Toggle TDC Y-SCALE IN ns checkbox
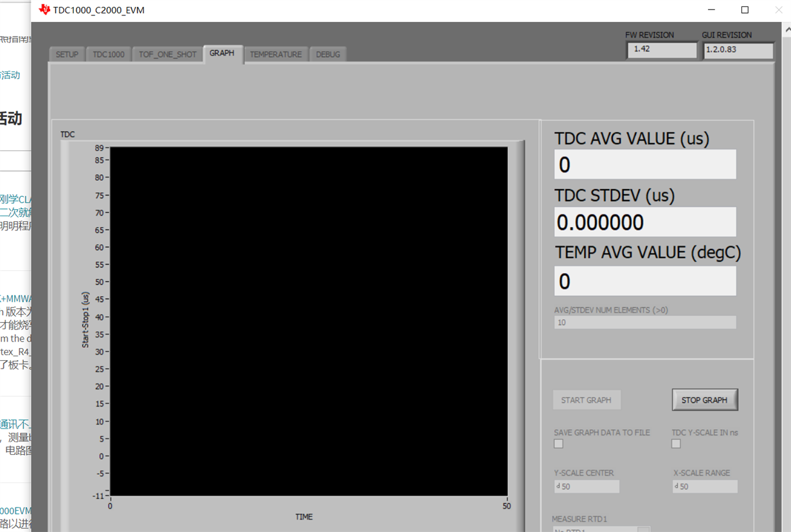791x532 pixels. point(676,444)
